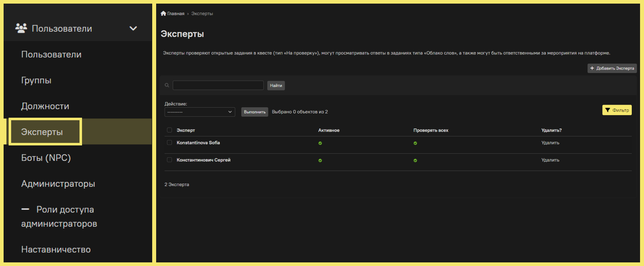Click Удалить for Константинович Сергей
Image resolution: width=644 pixels, height=266 pixels.
pos(550,160)
